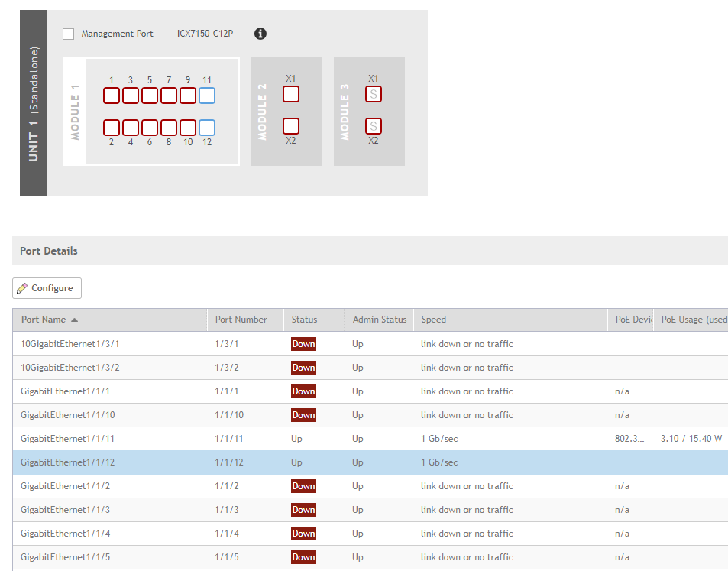Click port 1 icon in Module 1
Image resolution: width=728 pixels, height=571 pixels.
click(x=112, y=96)
